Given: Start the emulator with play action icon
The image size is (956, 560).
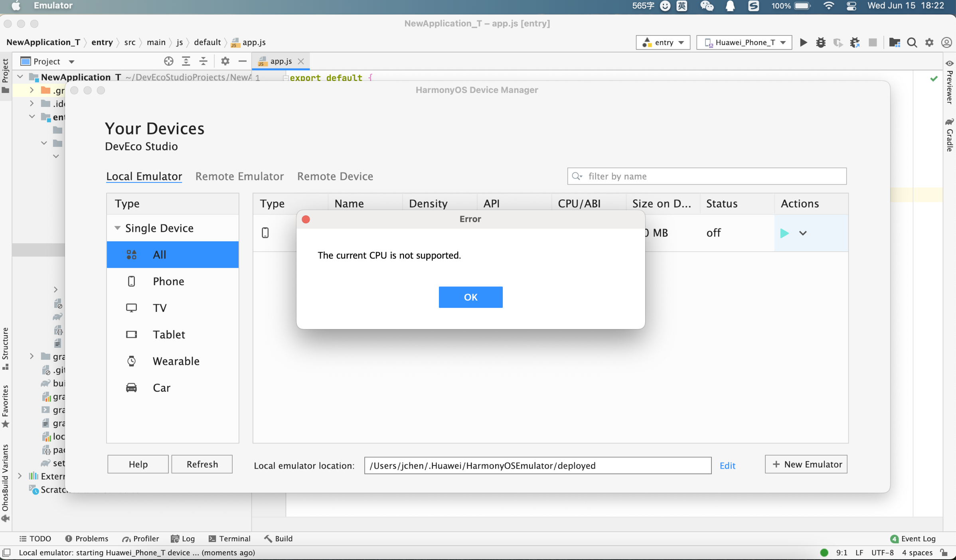Looking at the screenshot, I should pos(784,233).
